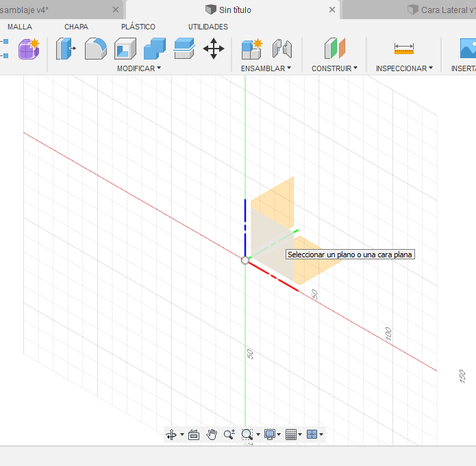
Task: Open the ENSAMBLAR dropdown menu
Action: (266, 68)
